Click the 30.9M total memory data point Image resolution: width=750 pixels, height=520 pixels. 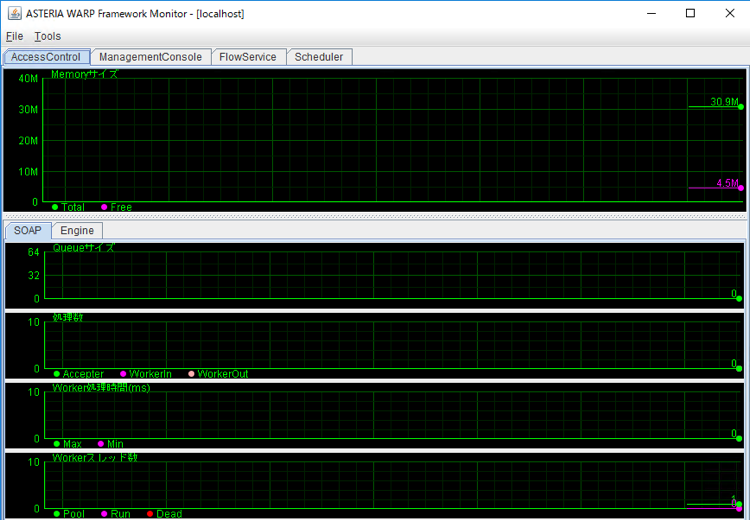click(741, 107)
